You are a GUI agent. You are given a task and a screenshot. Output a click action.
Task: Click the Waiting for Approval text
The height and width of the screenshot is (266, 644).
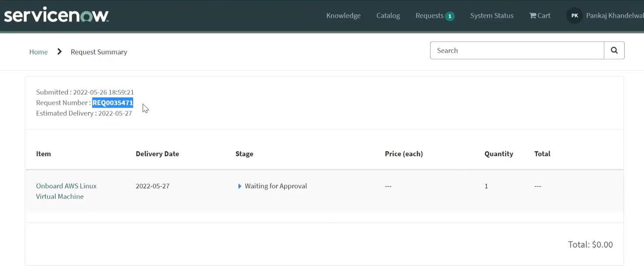(x=276, y=186)
